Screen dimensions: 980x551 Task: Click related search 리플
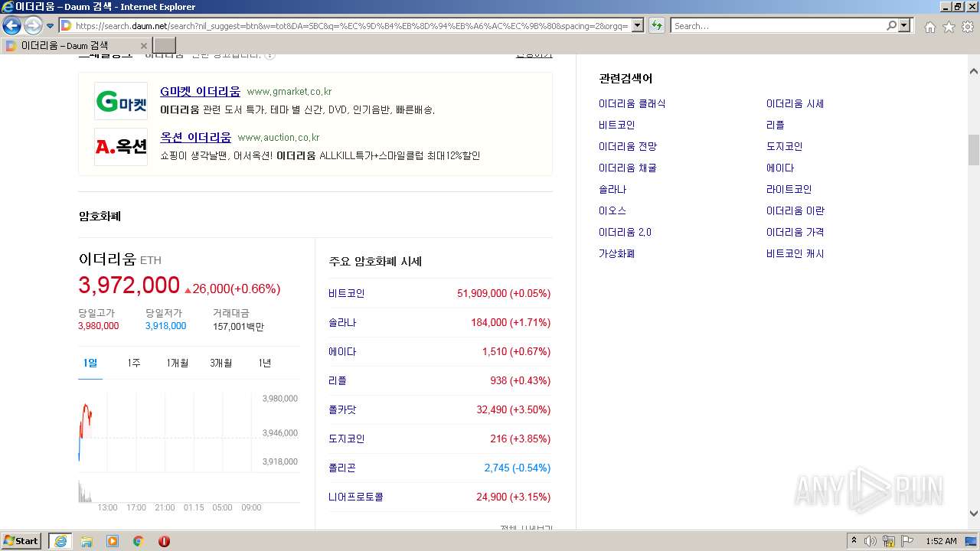(x=775, y=125)
